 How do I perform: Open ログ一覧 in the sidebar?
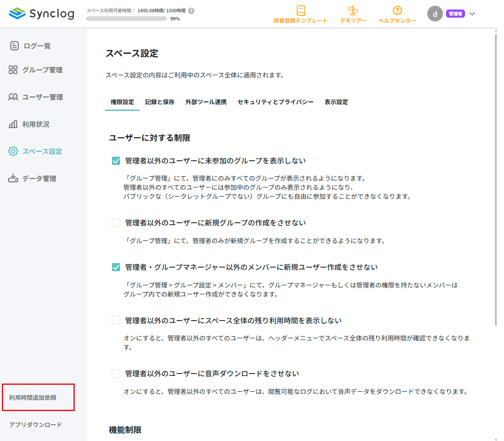pos(37,46)
